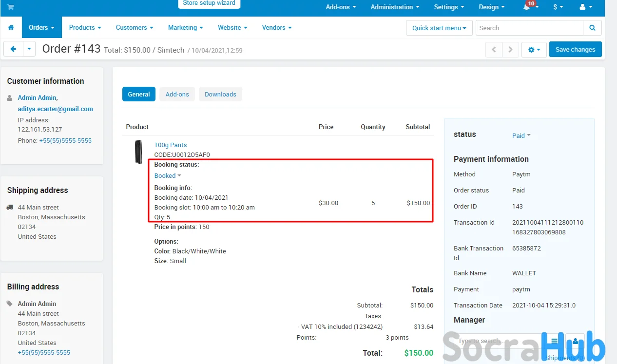Click into the top Search field

point(529,28)
